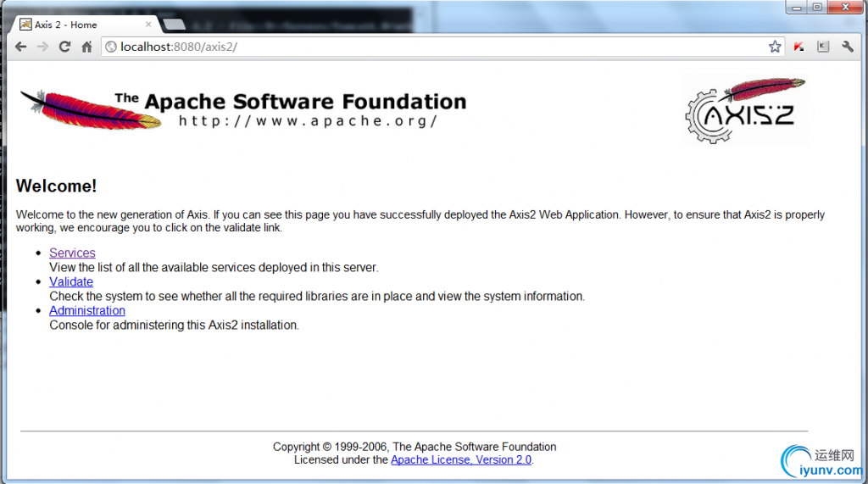Reload the Axis2 page

(x=64, y=47)
